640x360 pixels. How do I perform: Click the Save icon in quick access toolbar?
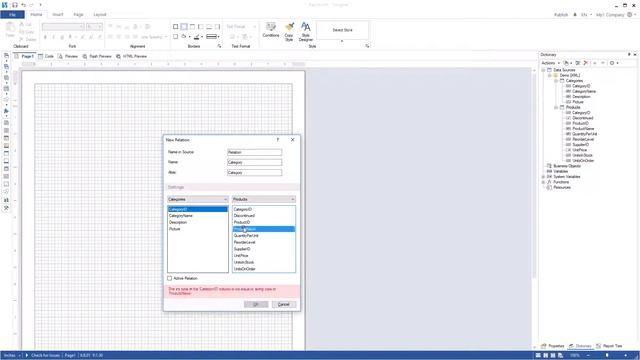[15, 5]
